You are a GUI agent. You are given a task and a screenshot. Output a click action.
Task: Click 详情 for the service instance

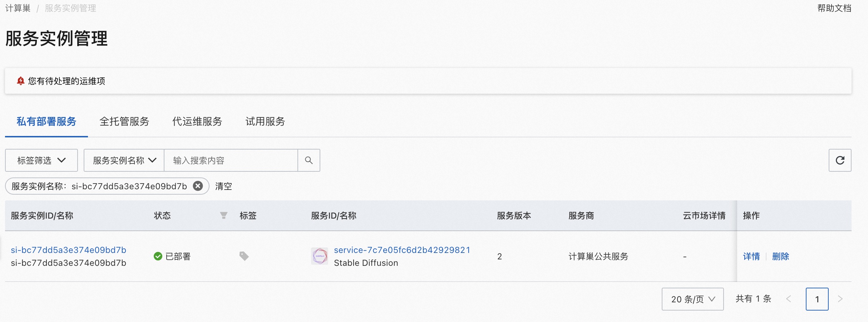[x=751, y=257]
